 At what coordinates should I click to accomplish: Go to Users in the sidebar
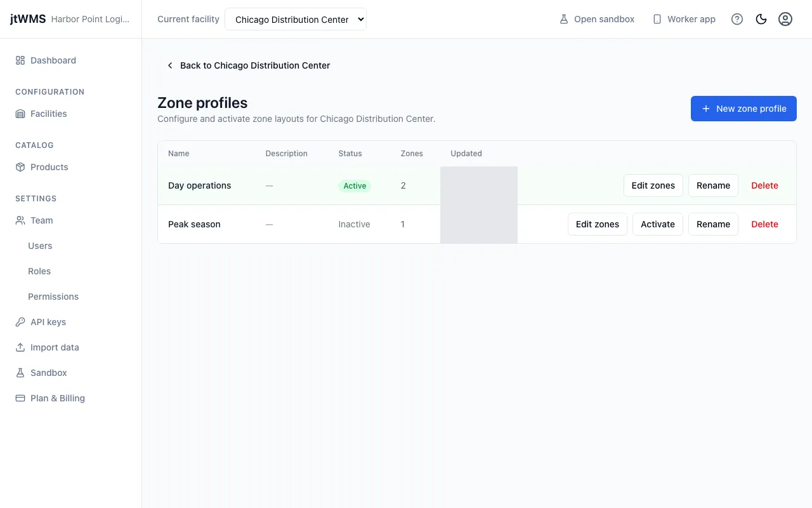(x=40, y=246)
